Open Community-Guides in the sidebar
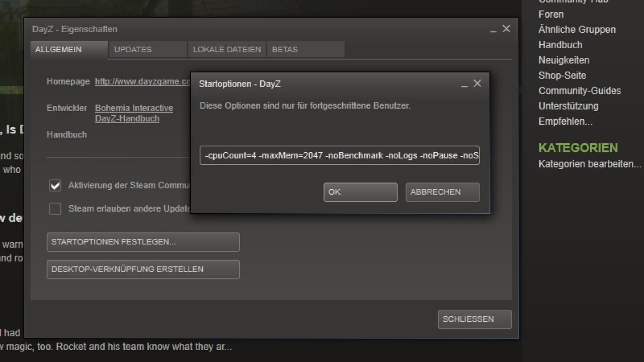The height and width of the screenshot is (362, 644). (580, 91)
